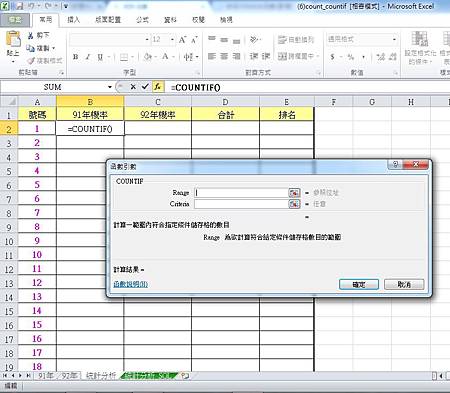Toggle Bold formatting
This screenshot has height=393, width=450.
tap(76, 57)
